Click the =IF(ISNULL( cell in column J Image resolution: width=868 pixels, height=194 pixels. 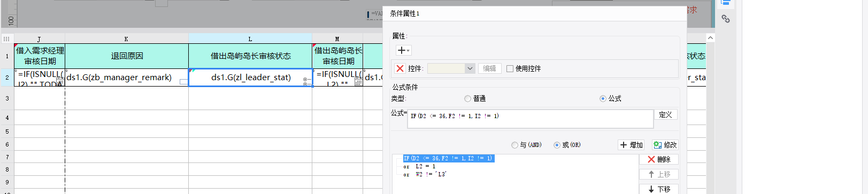(40, 77)
